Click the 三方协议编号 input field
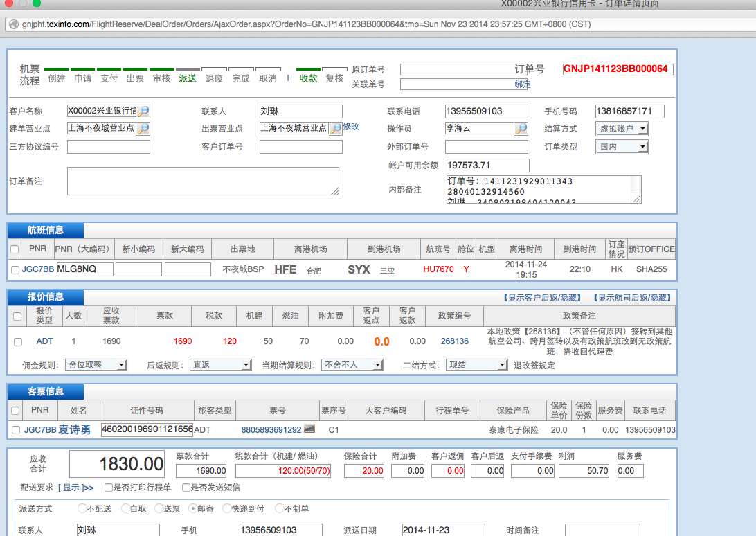The width and height of the screenshot is (756, 536). 109,147
